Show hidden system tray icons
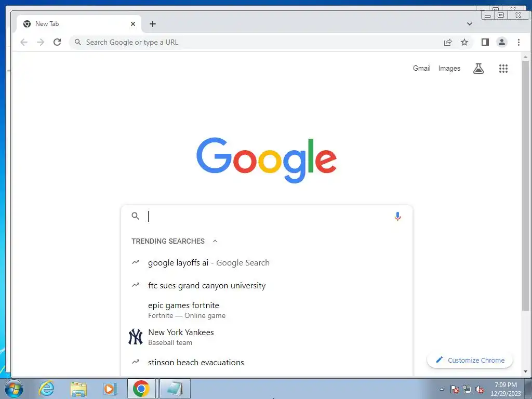 (442, 389)
